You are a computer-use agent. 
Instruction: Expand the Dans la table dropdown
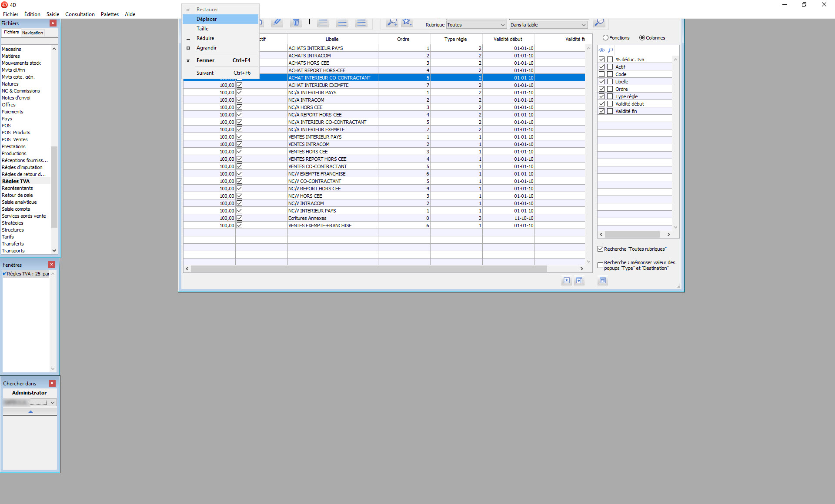pos(548,25)
